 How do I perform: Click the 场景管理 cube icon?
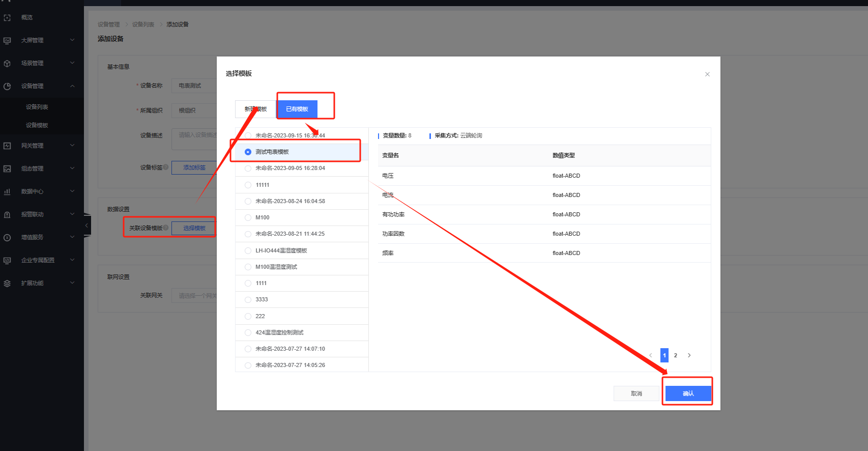(x=7, y=64)
